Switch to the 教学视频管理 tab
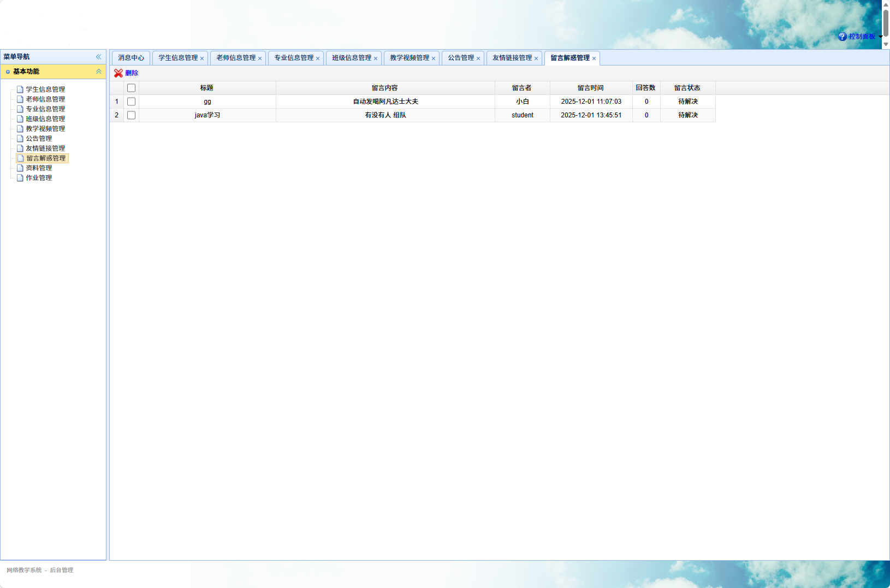Image resolution: width=890 pixels, height=588 pixels. coord(410,58)
